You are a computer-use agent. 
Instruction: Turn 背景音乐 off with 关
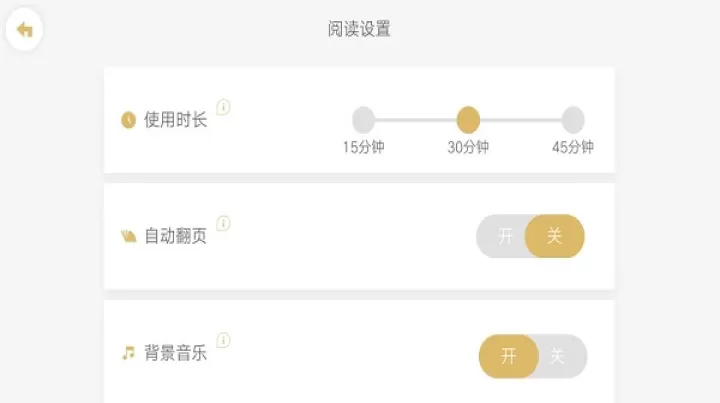point(558,356)
